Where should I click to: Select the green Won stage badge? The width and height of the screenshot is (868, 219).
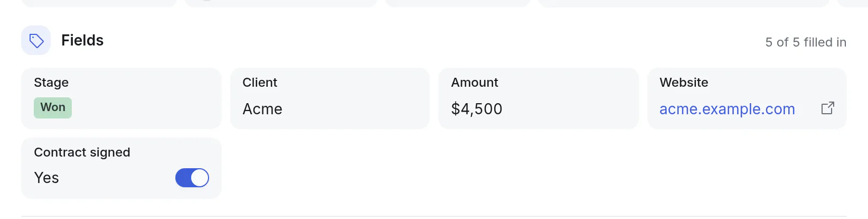[53, 107]
